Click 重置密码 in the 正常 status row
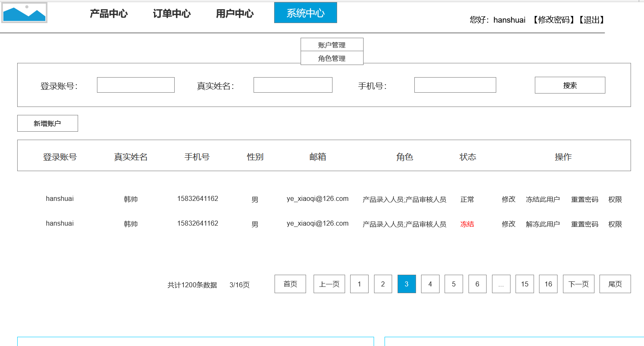Screen dimensions: 644x346 pyautogui.click(x=585, y=199)
